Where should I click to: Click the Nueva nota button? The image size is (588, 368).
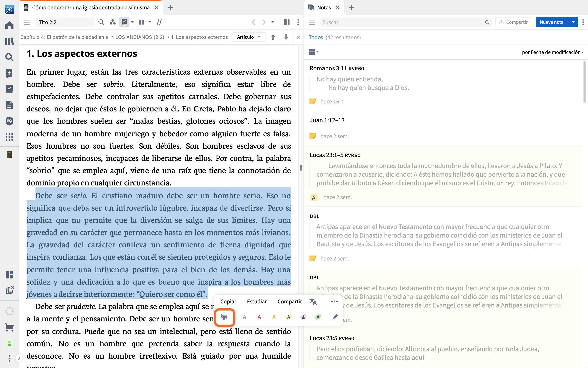[551, 22]
